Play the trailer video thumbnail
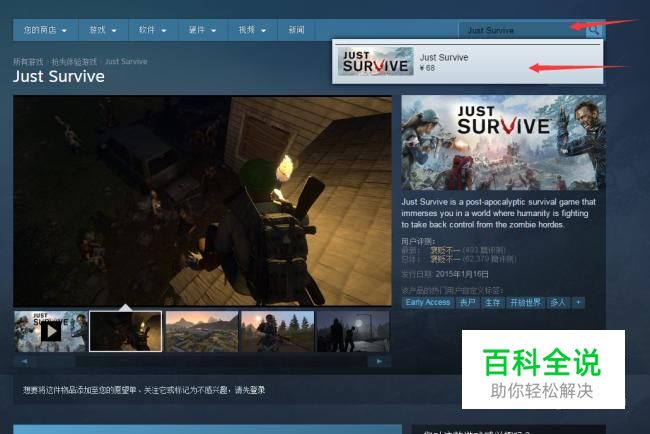The image size is (650, 434). click(51, 331)
